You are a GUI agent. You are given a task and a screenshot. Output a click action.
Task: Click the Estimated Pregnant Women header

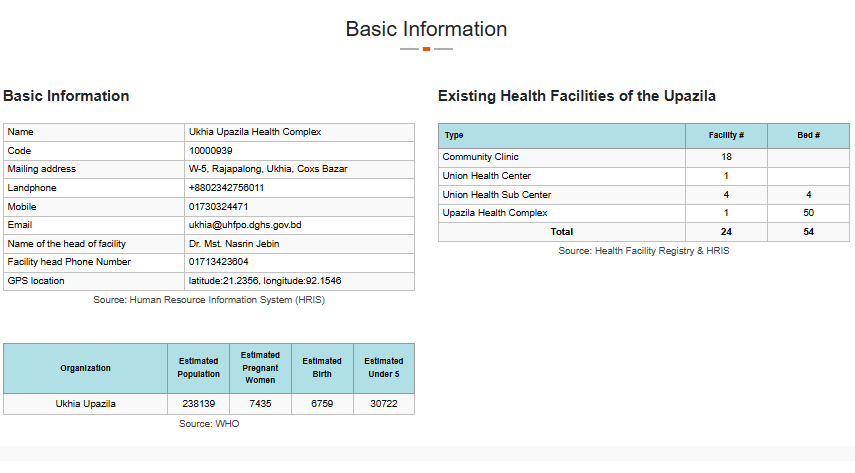click(x=260, y=368)
